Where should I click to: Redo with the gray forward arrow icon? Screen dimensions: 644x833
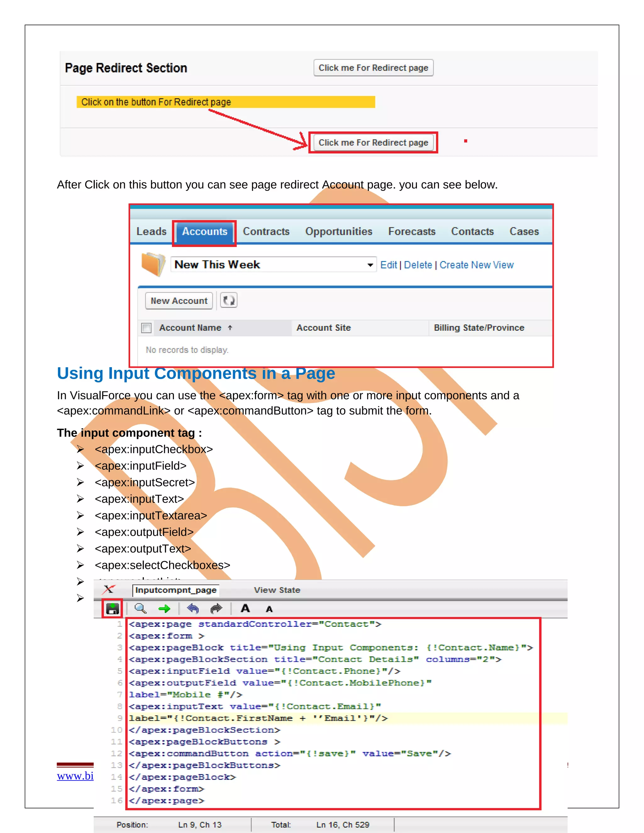coord(216,608)
